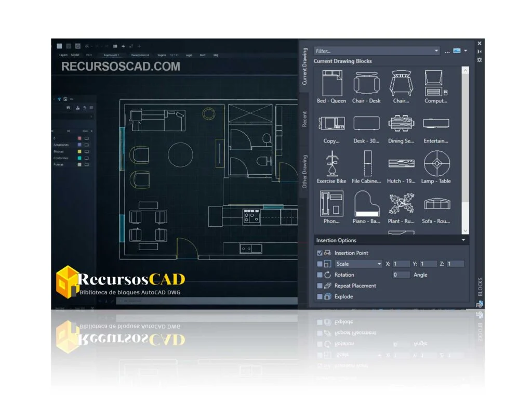Open the Filter dropdown in Blocks palette

[x=437, y=50]
